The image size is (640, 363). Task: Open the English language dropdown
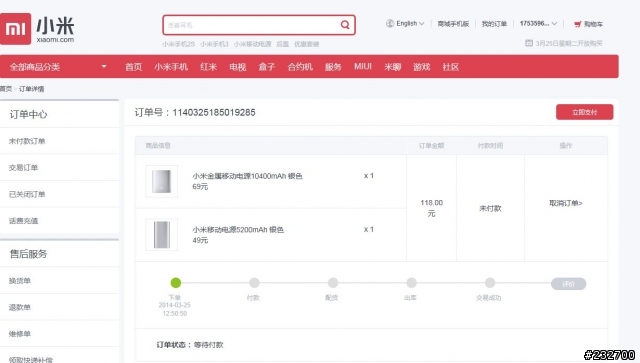[410, 23]
